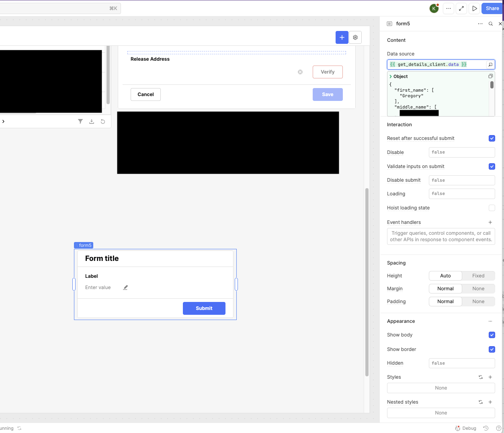Expand the Object tree in data preview
Viewport: 504px width, 433px height.
click(x=391, y=76)
